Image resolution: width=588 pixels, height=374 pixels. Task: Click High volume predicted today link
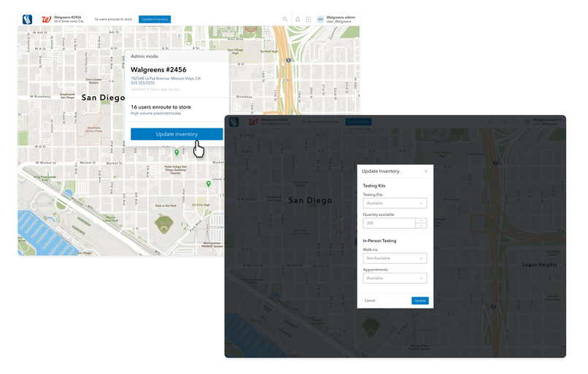(x=156, y=113)
